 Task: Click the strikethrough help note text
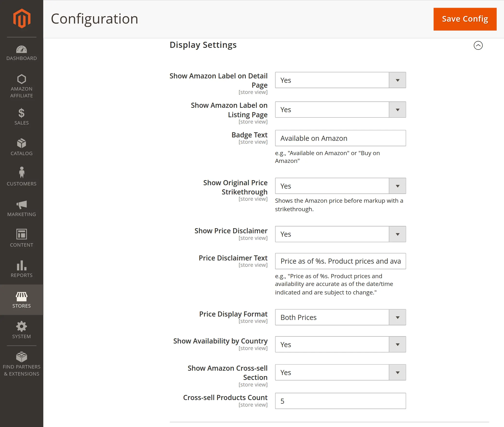(339, 205)
